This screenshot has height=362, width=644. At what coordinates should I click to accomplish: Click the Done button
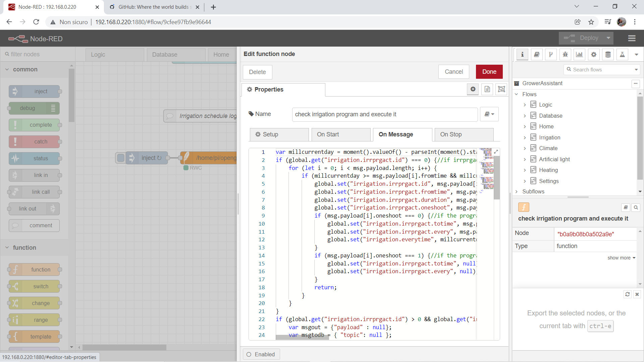point(489,72)
